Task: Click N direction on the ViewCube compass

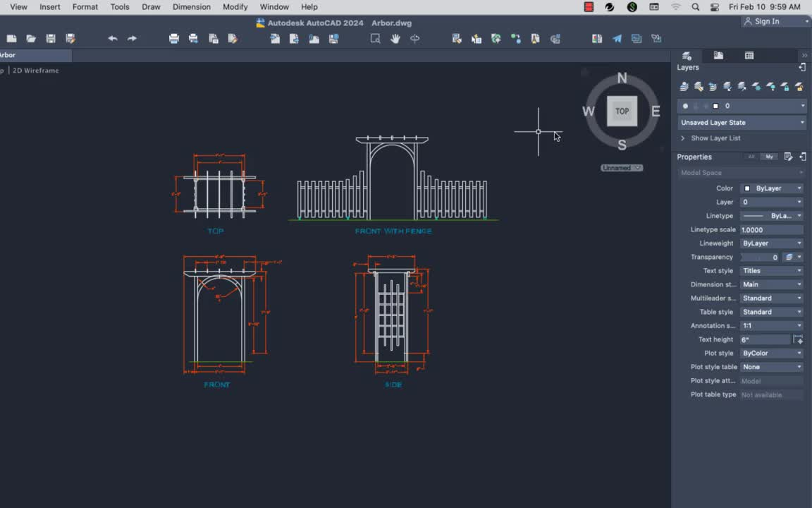Action: [x=622, y=78]
